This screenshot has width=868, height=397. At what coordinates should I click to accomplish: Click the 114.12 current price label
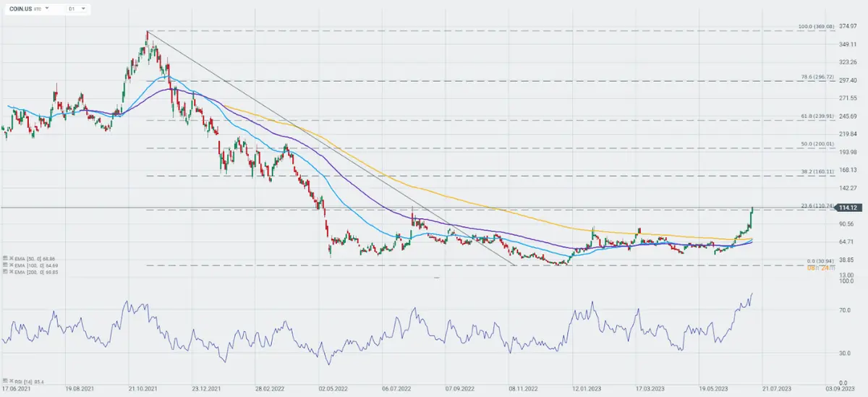(x=849, y=208)
